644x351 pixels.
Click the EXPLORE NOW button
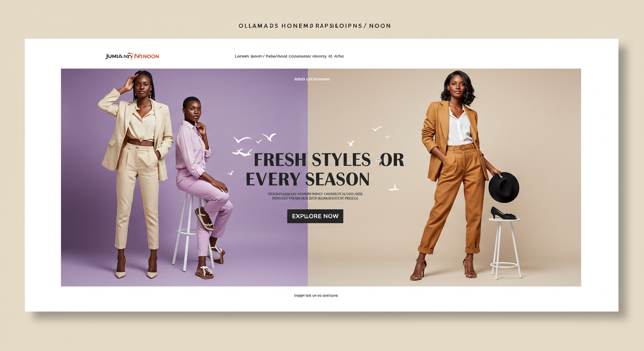point(315,216)
